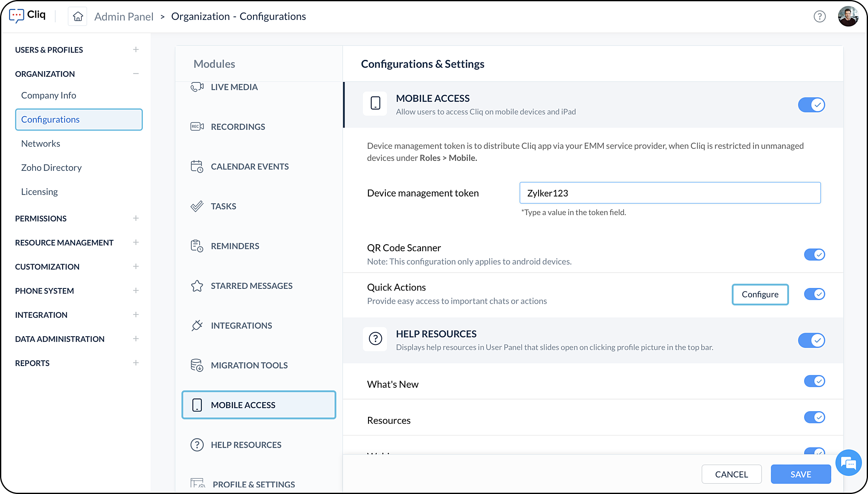The width and height of the screenshot is (868, 494).
Task: Collapse the Organization section
Action: (136, 74)
